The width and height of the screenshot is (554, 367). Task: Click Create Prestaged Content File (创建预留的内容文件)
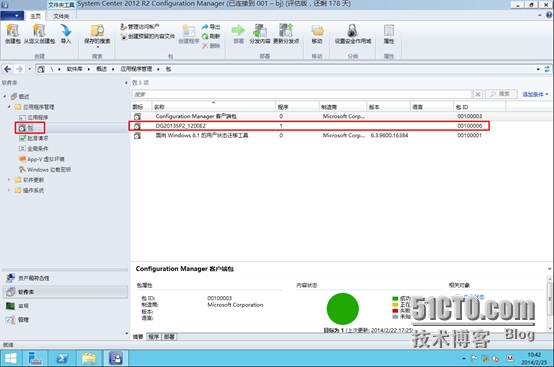[x=147, y=36]
